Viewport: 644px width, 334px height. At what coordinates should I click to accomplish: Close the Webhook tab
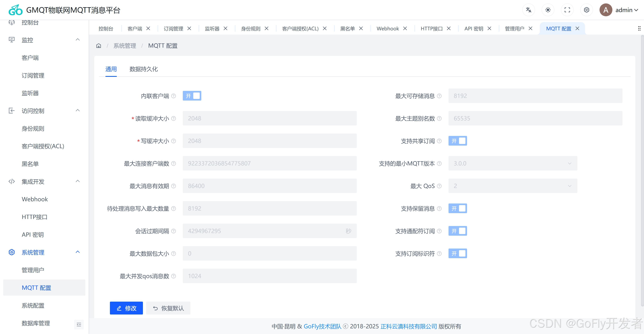point(405,29)
